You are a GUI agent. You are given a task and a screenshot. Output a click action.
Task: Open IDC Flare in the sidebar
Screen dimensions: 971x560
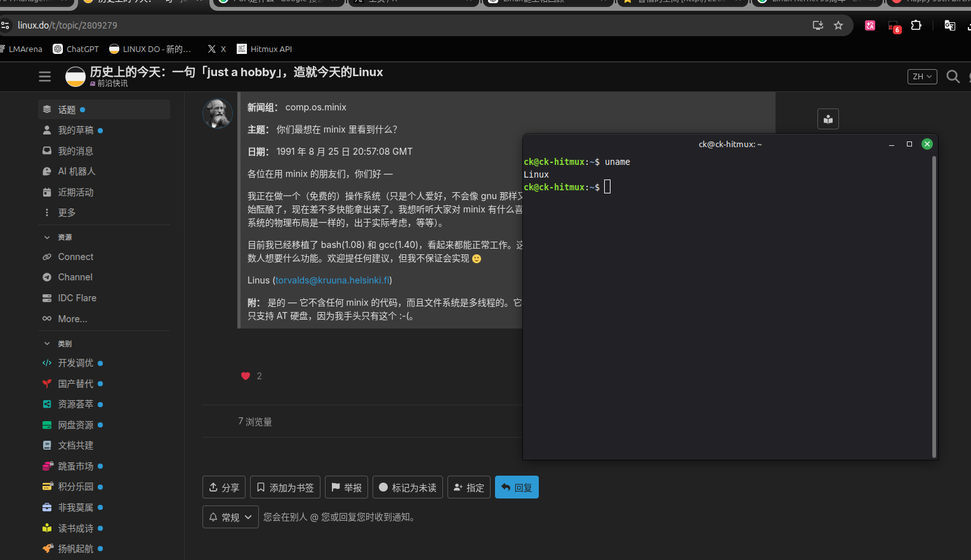click(x=104, y=298)
